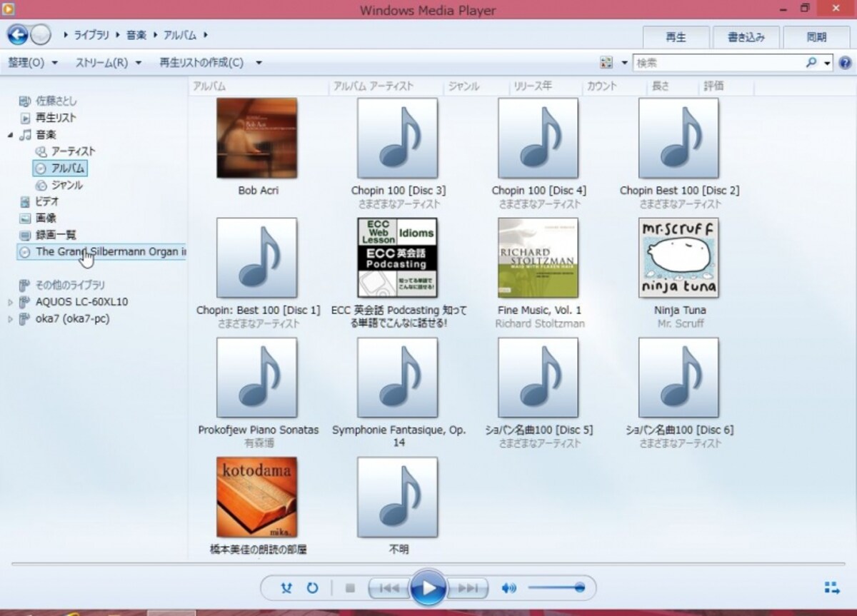Open 画像 library in sidebar
857x616 pixels.
pyautogui.click(x=46, y=218)
